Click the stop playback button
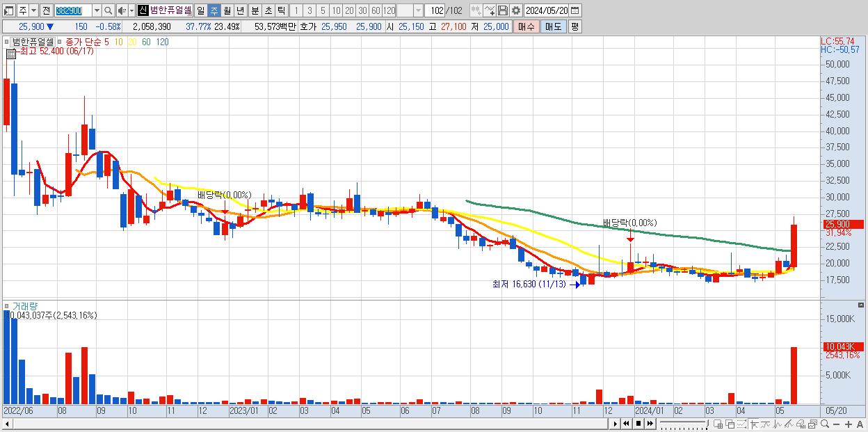 click(x=638, y=424)
